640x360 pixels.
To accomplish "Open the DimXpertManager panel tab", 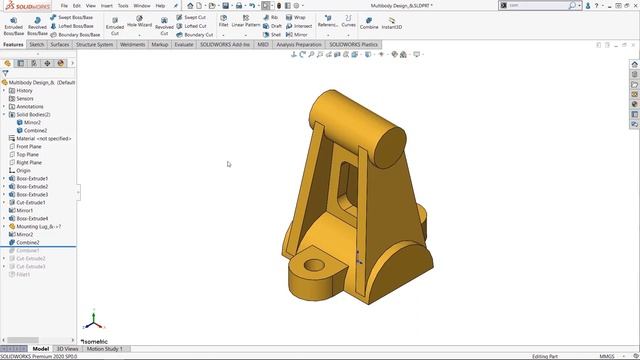I will [x=47, y=63].
